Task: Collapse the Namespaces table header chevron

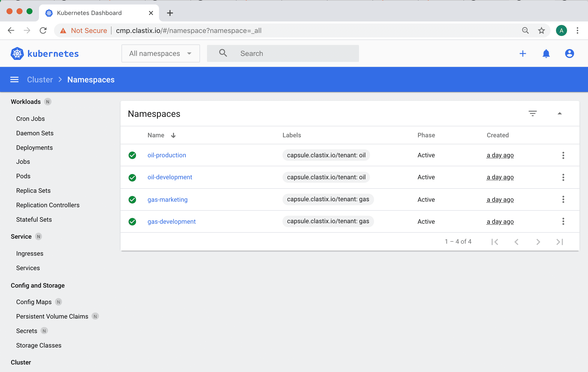Action: coord(560,113)
